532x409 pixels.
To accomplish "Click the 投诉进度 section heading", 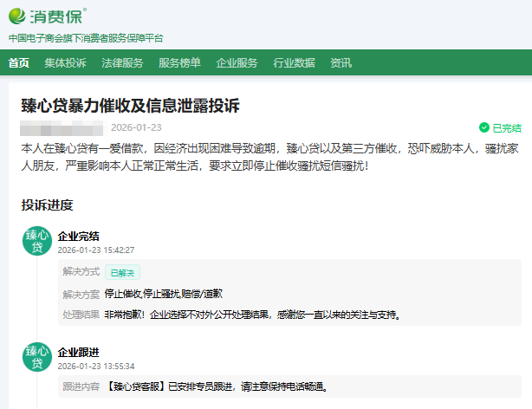I will [x=48, y=205].
